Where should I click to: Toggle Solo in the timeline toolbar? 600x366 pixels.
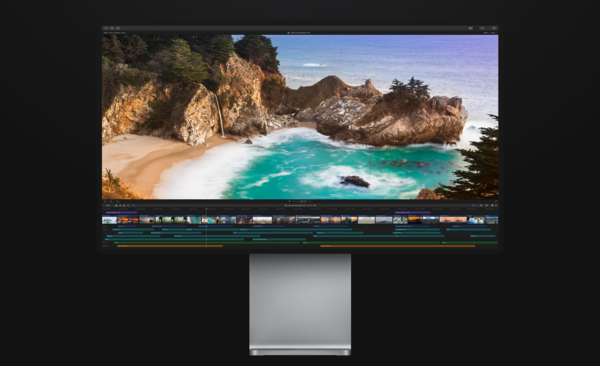click(x=481, y=206)
